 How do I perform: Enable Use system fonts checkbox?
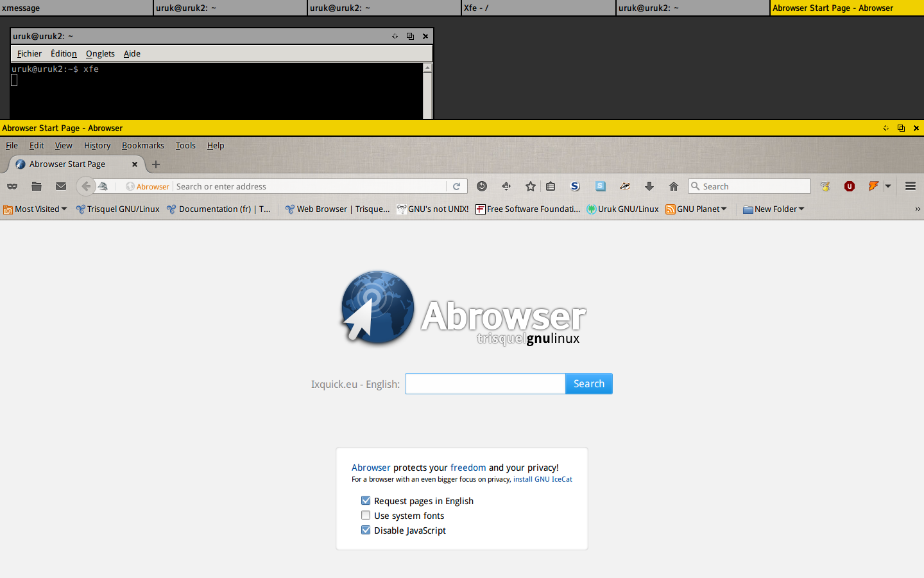(366, 515)
